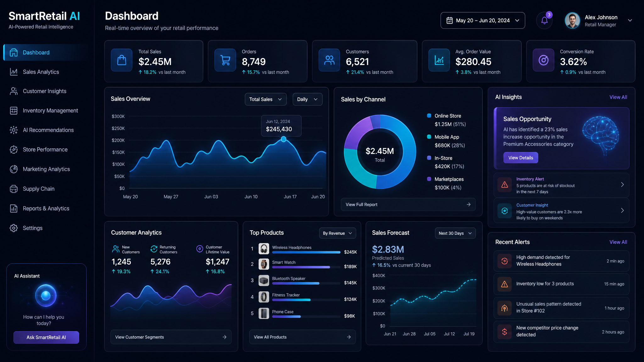The height and width of the screenshot is (362, 644).
Task: Click the AI Recommendations sidebar icon
Action: click(14, 130)
